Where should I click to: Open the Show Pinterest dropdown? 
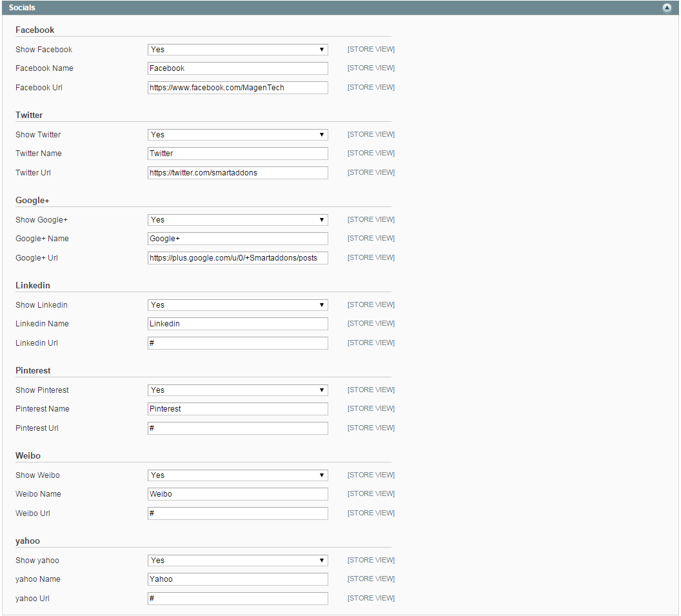tap(237, 390)
